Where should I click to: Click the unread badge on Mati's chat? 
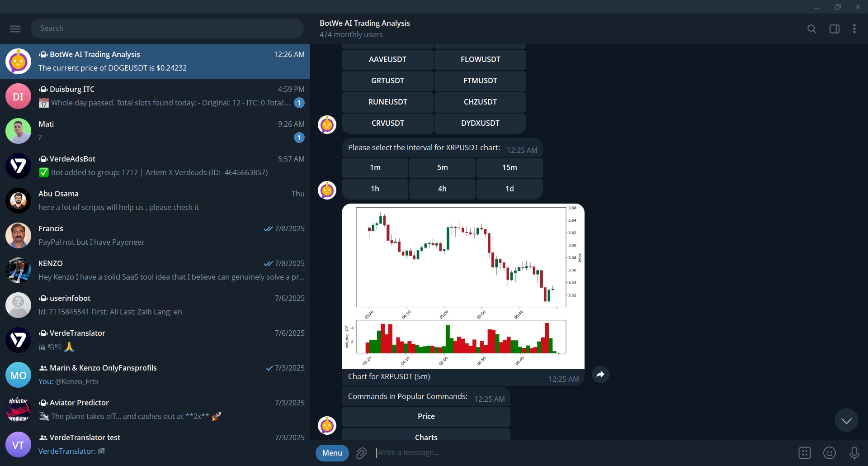(x=299, y=138)
